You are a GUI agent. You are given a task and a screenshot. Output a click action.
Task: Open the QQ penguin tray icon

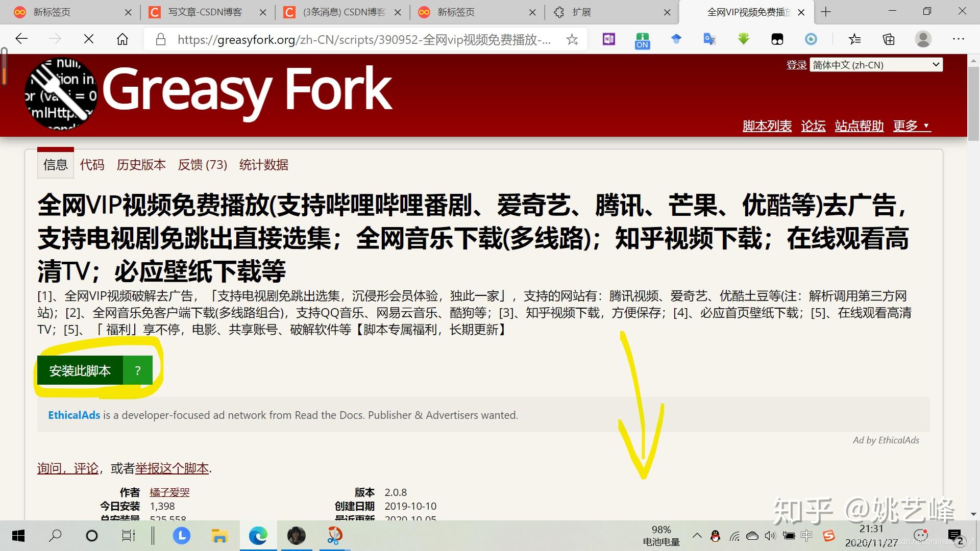point(716,536)
